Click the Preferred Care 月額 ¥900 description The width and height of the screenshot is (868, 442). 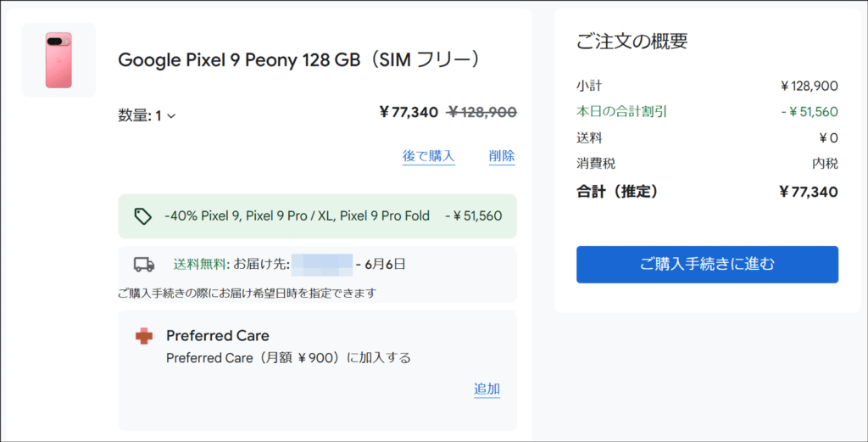[288, 358]
